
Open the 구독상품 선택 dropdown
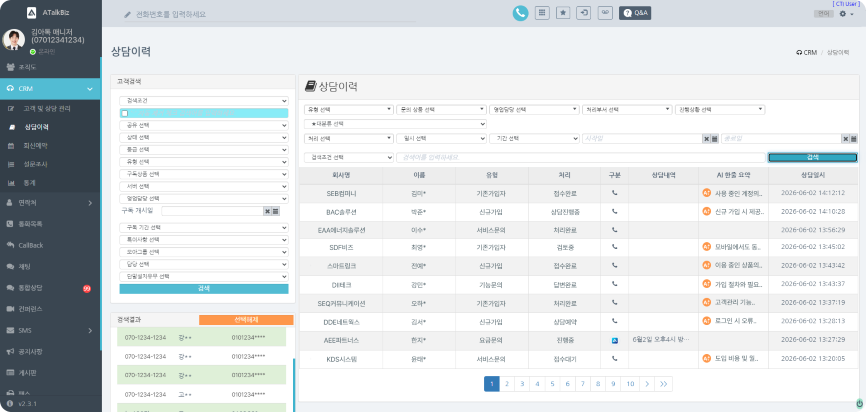(x=204, y=174)
